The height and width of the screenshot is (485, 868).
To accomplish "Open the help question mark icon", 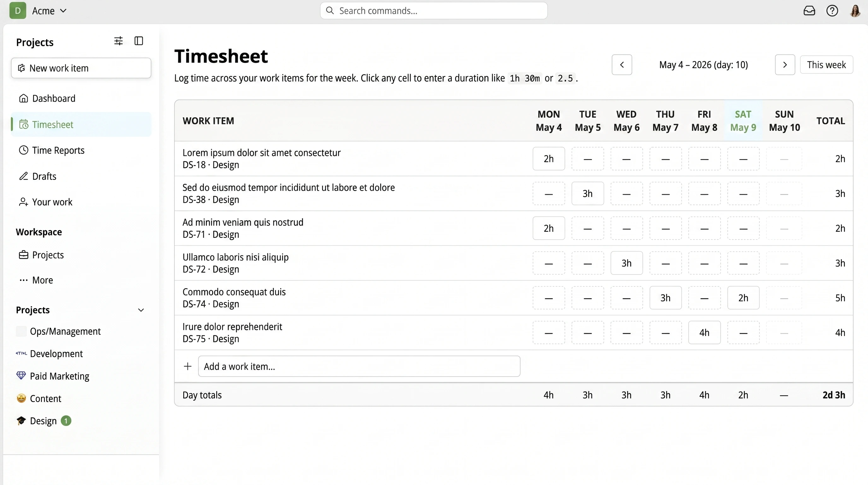I will click(x=832, y=11).
